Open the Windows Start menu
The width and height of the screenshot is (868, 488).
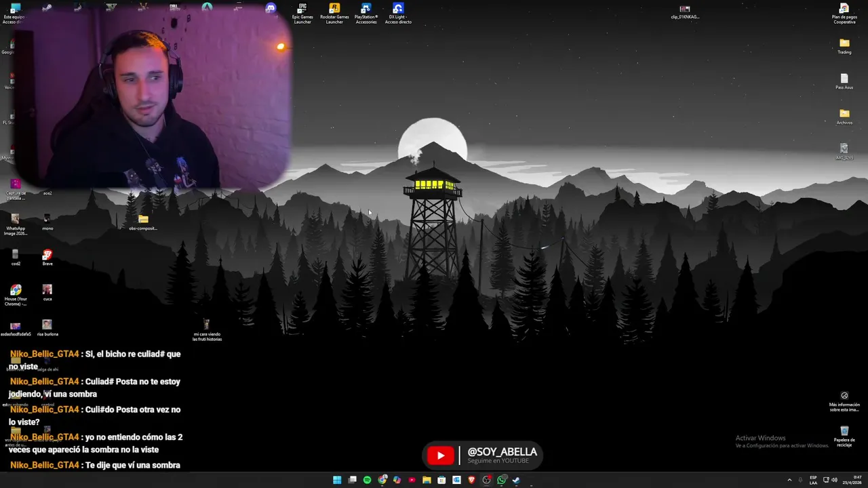(x=337, y=480)
